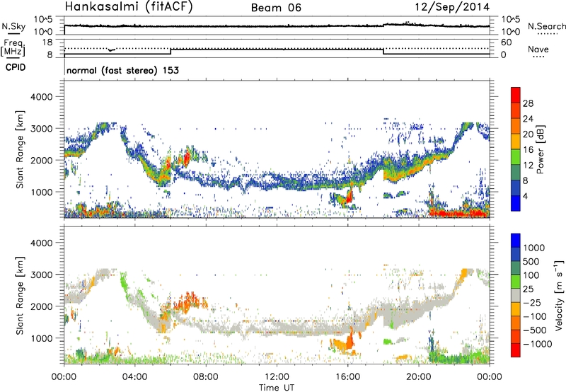Click the grey band of the velocity colorbar

point(516,295)
